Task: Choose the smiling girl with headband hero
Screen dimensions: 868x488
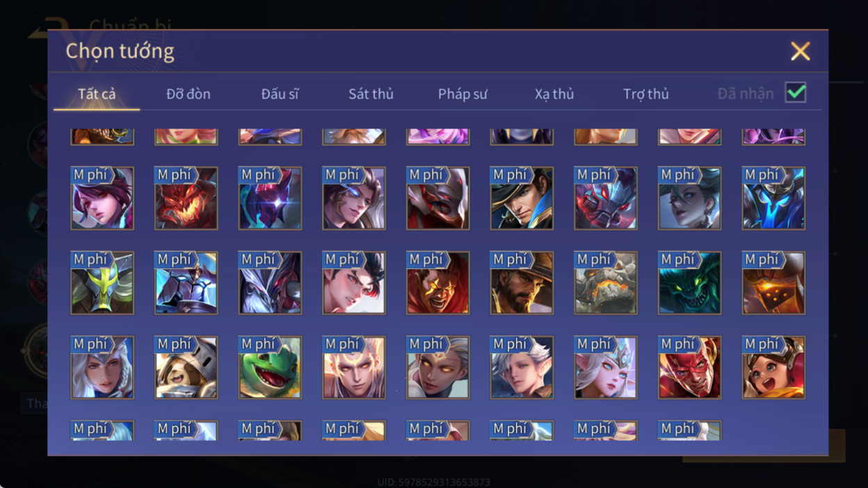Action: (x=773, y=368)
